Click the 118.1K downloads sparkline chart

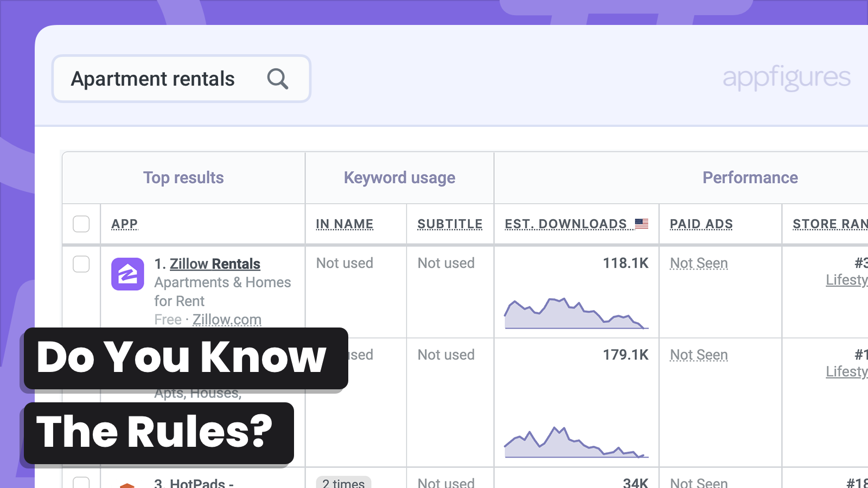pos(576,313)
